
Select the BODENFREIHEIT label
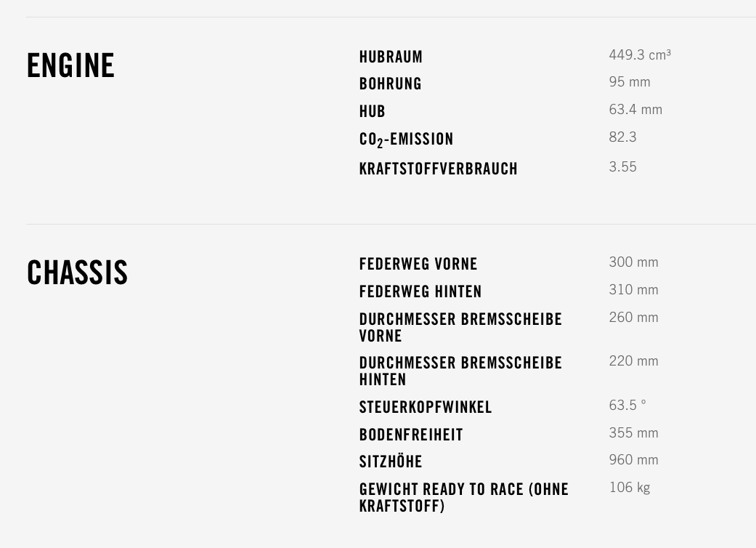point(410,435)
